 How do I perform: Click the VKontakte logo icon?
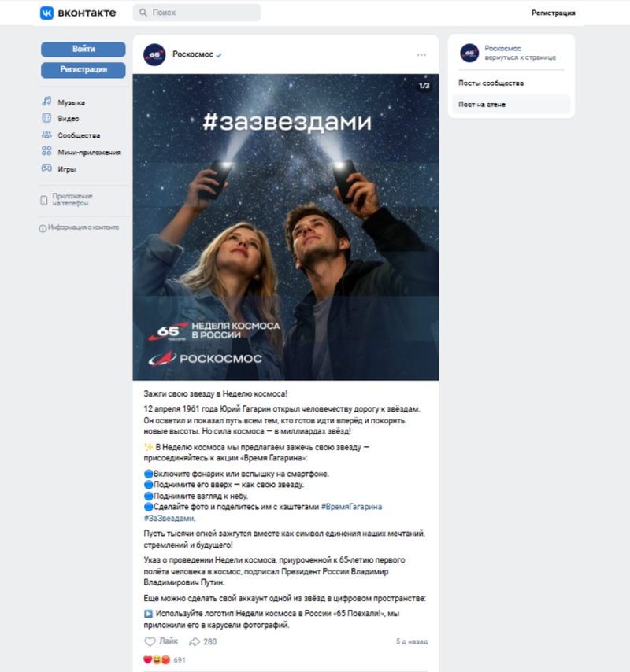coord(47,13)
